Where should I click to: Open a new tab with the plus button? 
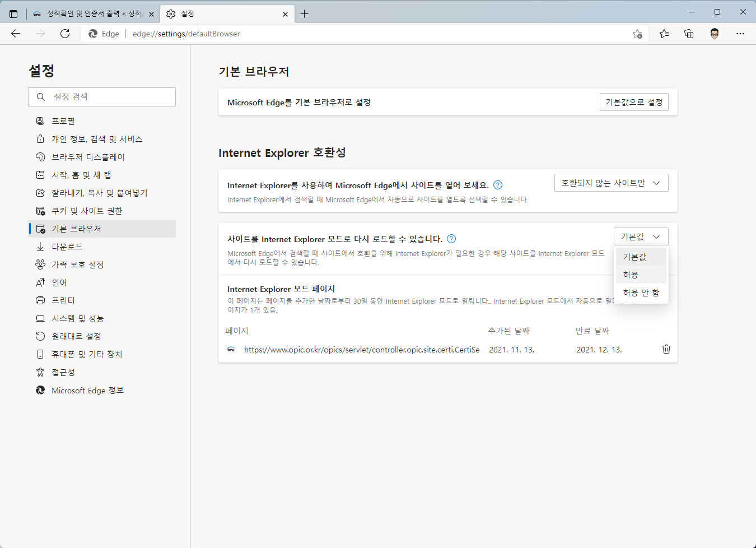[304, 13]
